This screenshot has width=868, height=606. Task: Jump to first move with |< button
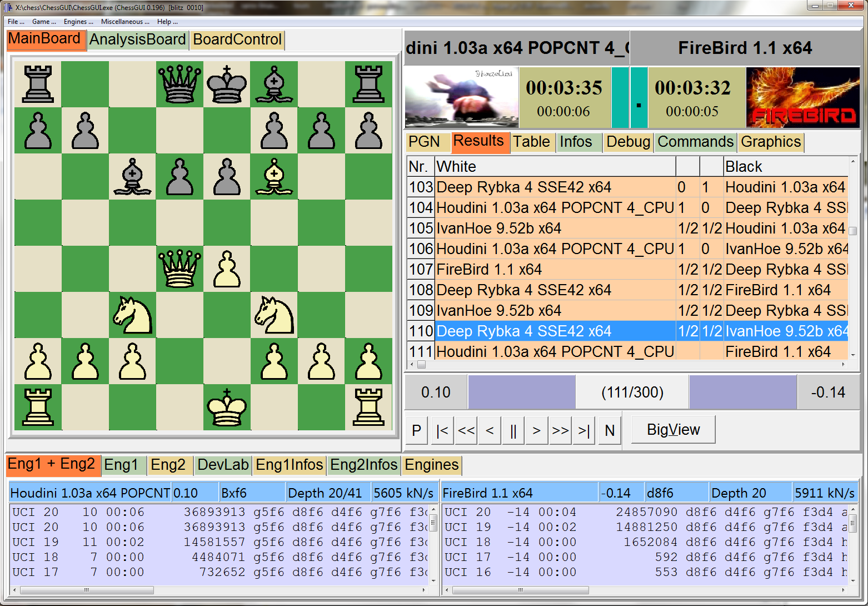pos(442,430)
